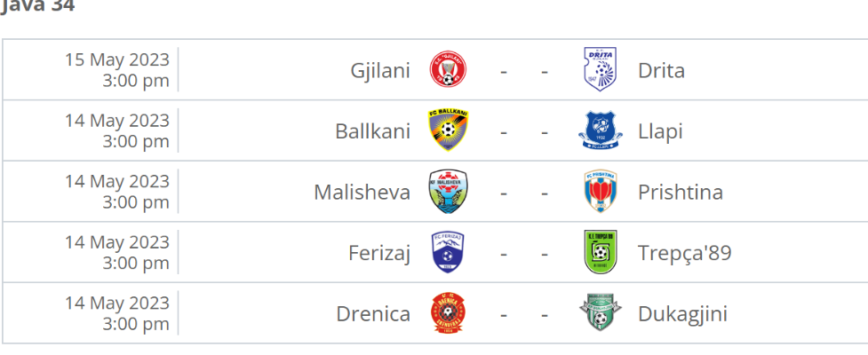Click the 15 May 2023 match date
The height and width of the screenshot is (355, 868).
click(116, 60)
